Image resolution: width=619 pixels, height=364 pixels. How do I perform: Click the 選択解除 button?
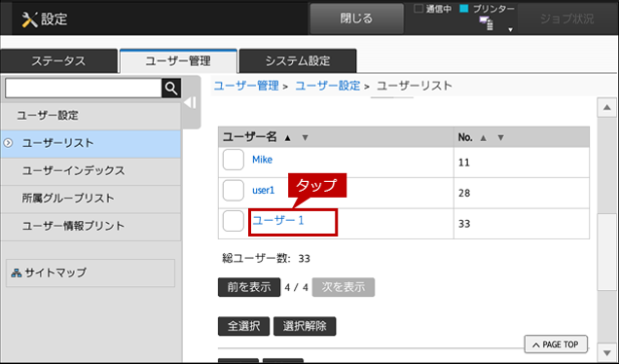[x=305, y=326]
